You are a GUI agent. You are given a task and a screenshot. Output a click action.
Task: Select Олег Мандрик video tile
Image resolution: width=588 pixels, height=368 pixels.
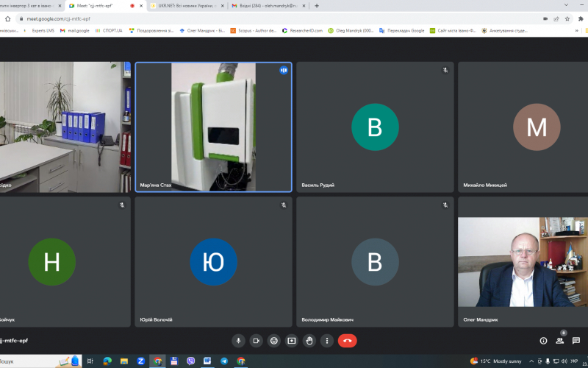pos(523,262)
